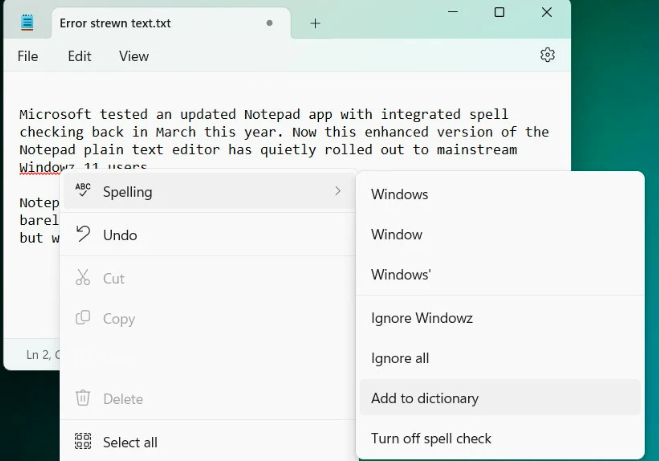659x461 pixels.
Task: Choose Spelling in the context menu
Action: (x=209, y=192)
